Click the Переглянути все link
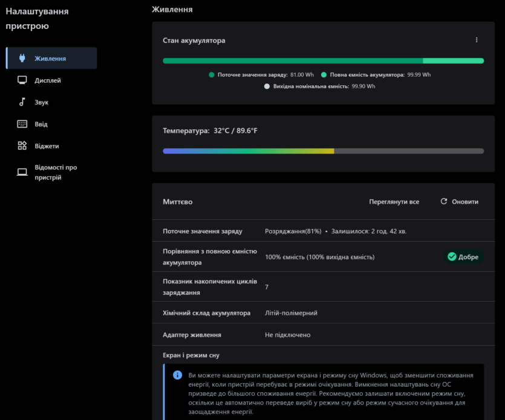The height and width of the screenshot is (420, 505). [394, 202]
